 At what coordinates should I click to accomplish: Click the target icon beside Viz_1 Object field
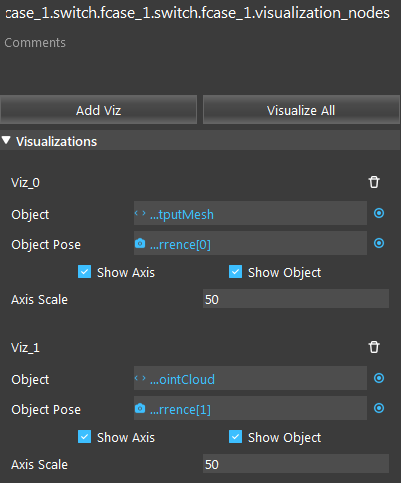[x=379, y=378]
